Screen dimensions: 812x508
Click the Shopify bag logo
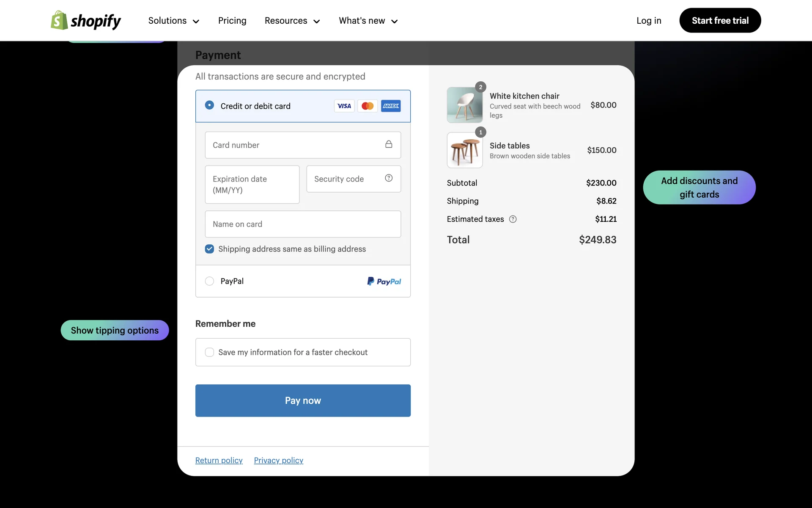point(60,20)
